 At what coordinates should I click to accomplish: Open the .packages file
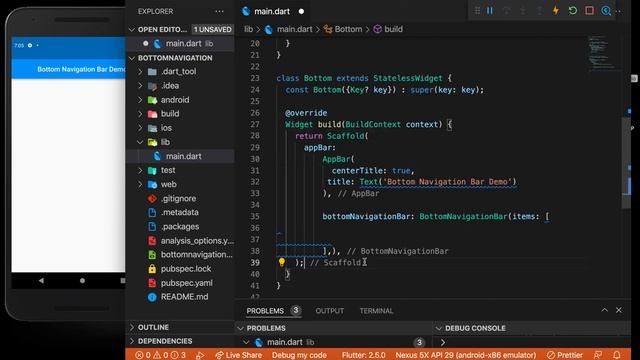(x=180, y=227)
